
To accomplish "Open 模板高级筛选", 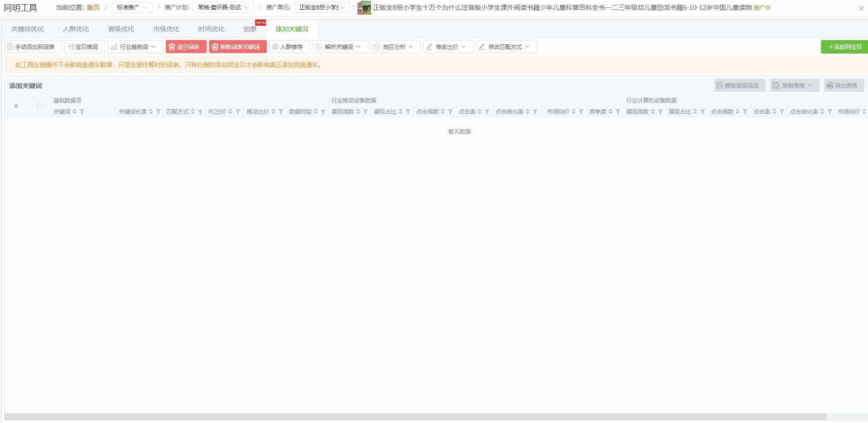I will 740,85.
